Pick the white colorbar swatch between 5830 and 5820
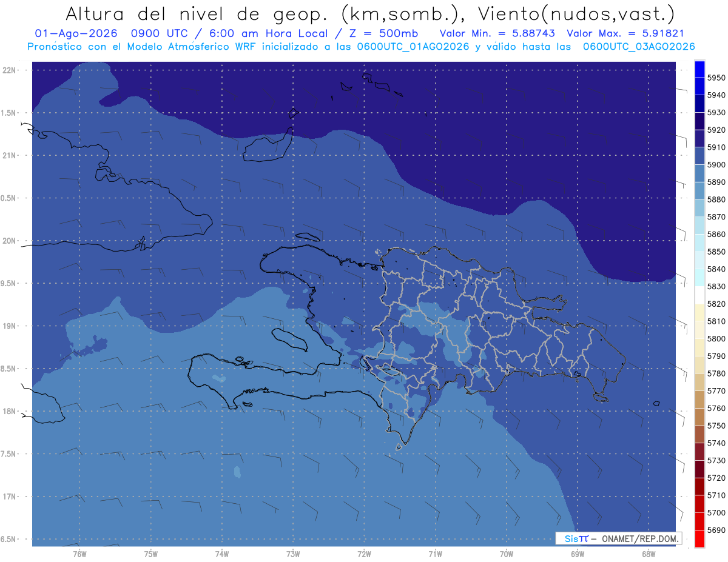The width and height of the screenshot is (728, 562). pyautogui.click(x=699, y=295)
